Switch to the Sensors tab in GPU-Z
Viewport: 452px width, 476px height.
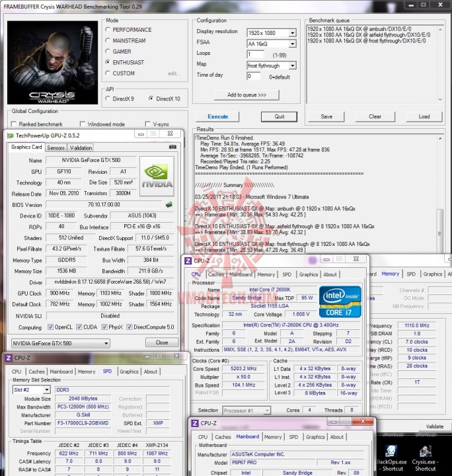[56, 148]
